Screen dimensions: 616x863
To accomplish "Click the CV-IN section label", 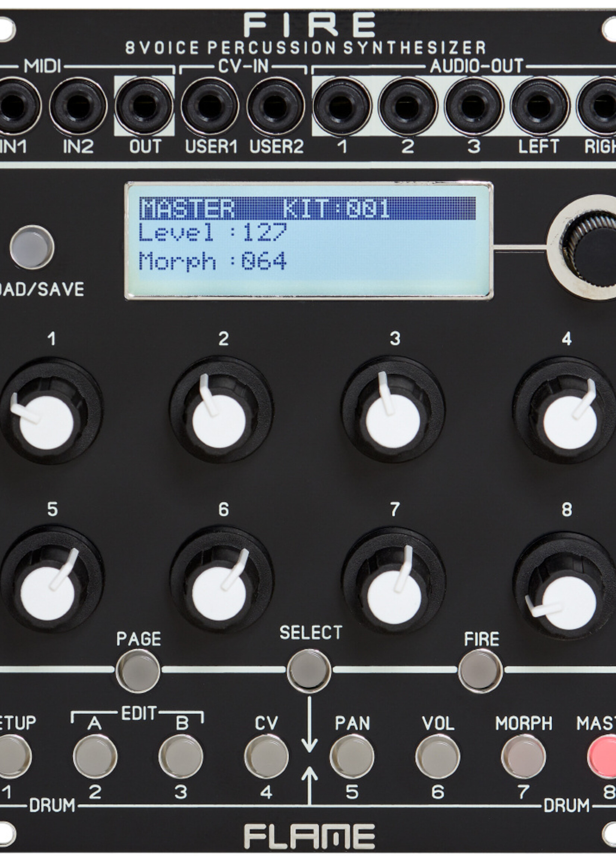I will point(243,66).
